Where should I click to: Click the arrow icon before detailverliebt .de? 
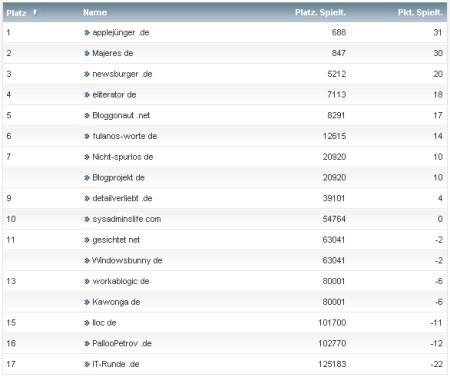(x=87, y=198)
